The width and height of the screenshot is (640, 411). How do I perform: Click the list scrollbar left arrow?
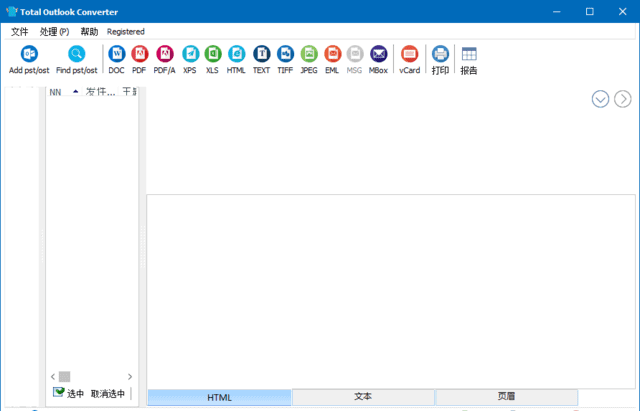pyautogui.click(x=53, y=376)
